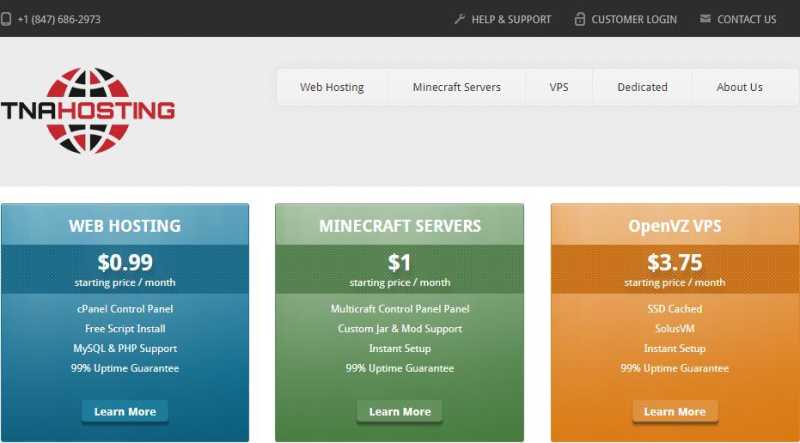This screenshot has width=800, height=443.
Task: Click the envelope icon for Contact Us
Action: tap(705, 19)
